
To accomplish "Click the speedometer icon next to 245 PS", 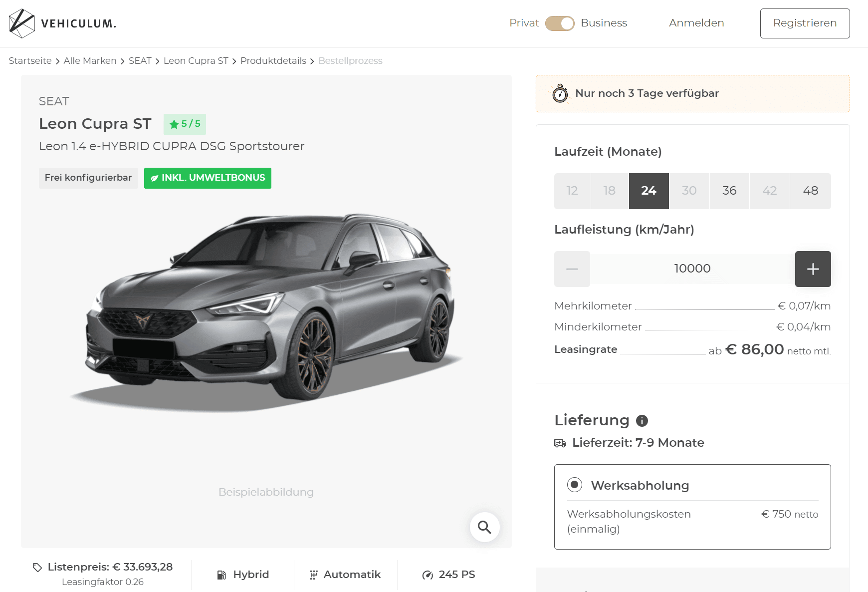I will (x=428, y=575).
